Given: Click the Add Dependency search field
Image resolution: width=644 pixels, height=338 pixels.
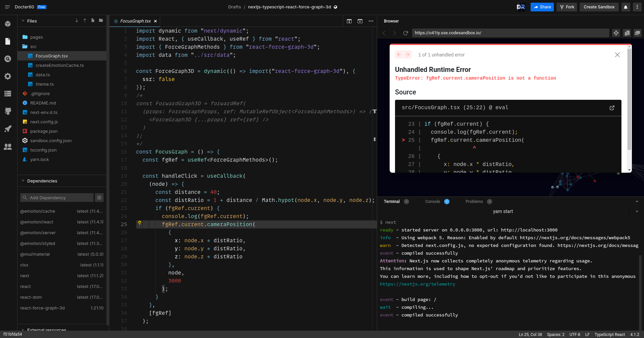Looking at the screenshot, I should pyautogui.click(x=56, y=198).
